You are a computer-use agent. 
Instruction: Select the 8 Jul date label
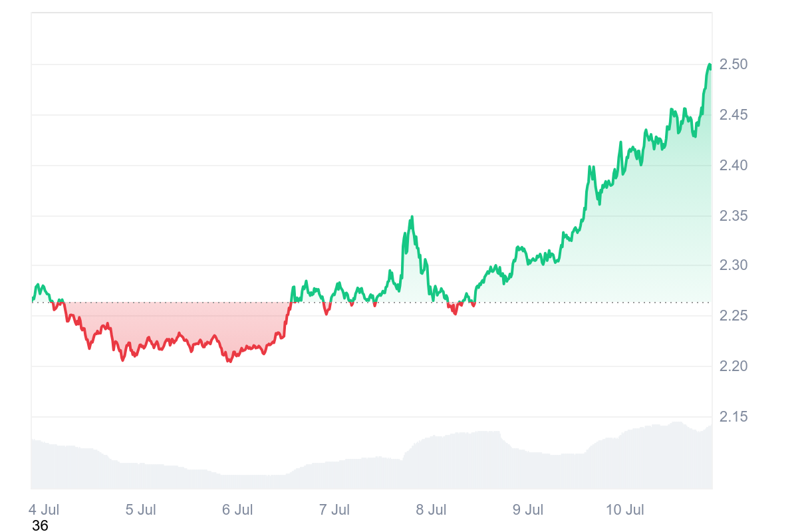(x=431, y=510)
